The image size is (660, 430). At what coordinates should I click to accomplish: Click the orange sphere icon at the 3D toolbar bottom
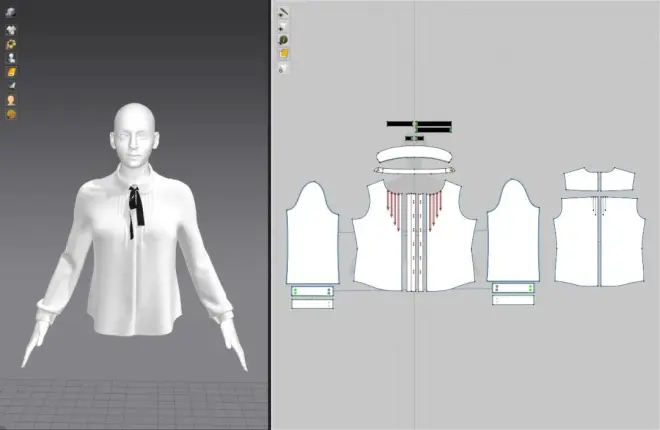pyautogui.click(x=11, y=114)
